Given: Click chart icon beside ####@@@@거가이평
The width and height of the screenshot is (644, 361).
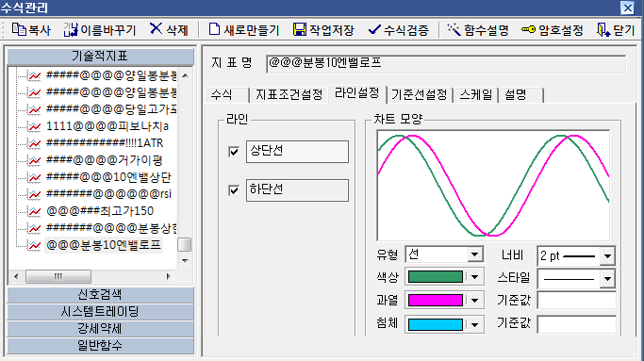Looking at the screenshot, I should 34,160.
